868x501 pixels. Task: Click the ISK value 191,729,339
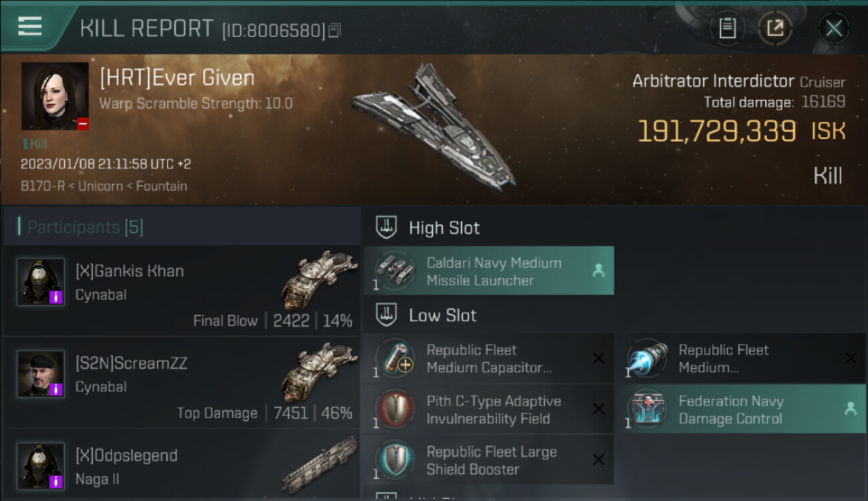click(x=716, y=131)
